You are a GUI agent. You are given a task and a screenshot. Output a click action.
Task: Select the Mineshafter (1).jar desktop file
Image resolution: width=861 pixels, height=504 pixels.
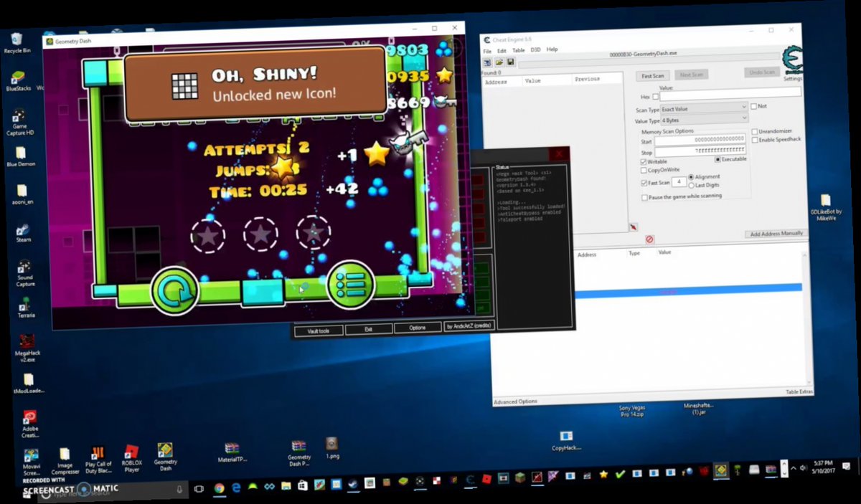click(x=697, y=408)
